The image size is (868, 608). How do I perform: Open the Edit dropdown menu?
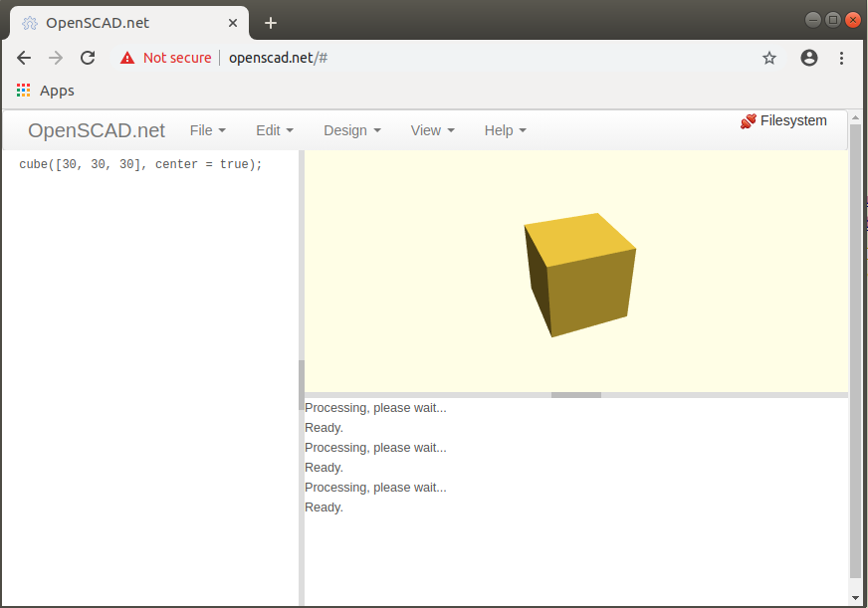tap(274, 130)
